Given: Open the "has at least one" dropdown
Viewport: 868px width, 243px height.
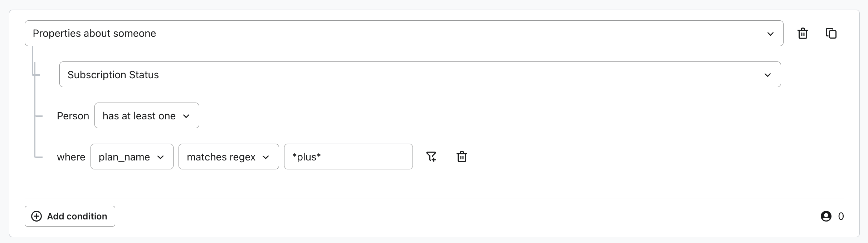Looking at the screenshot, I should click(146, 115).
